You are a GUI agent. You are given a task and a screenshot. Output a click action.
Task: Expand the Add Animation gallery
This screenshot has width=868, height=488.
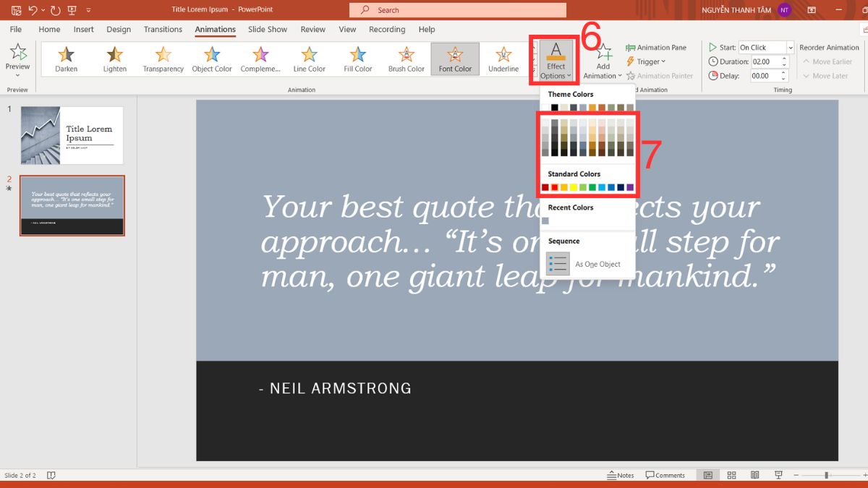[x=603, y=61]
